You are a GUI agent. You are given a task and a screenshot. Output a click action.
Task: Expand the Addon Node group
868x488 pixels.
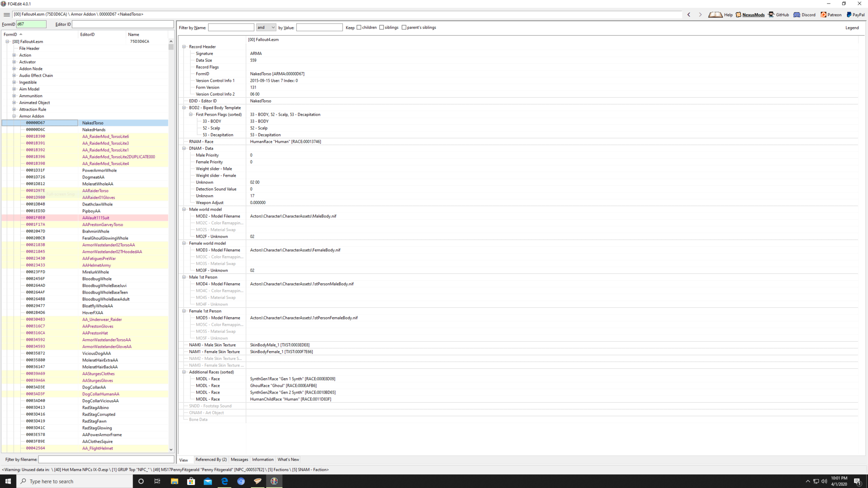[14, 69]
